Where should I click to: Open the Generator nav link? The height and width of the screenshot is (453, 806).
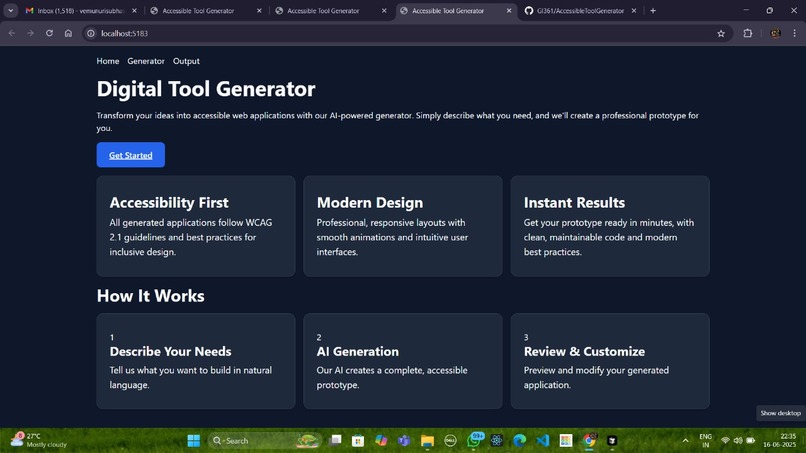(146, 61)
